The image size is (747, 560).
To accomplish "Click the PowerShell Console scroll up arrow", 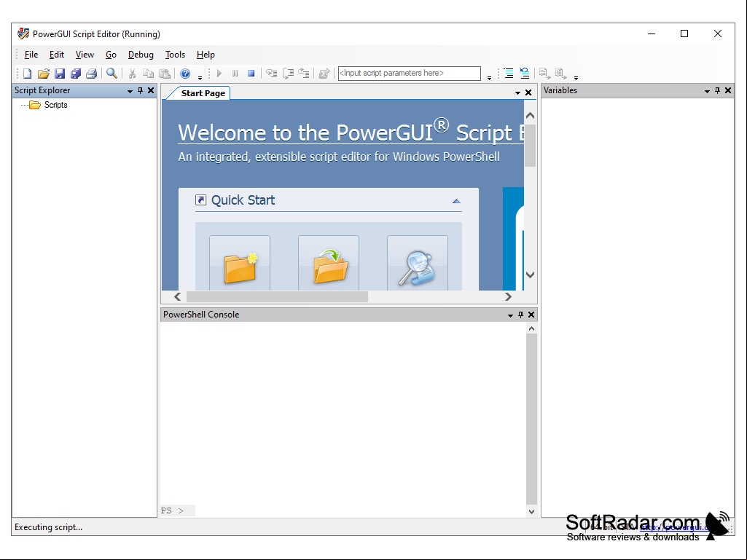I will tap(532, 328).
